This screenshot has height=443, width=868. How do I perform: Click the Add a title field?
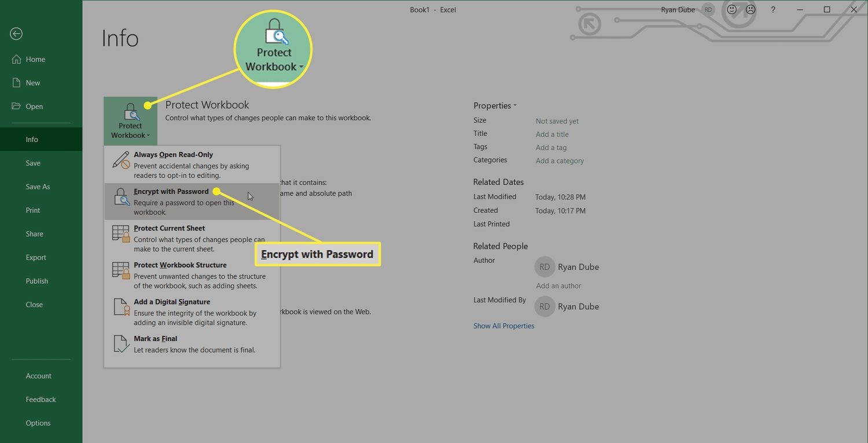click(x=552, y=134)
